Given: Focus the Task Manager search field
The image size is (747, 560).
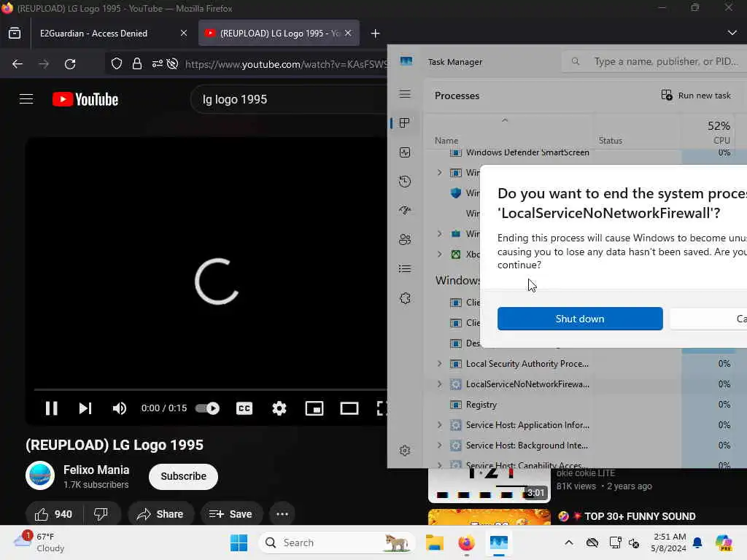Looking at the screenshot, I should tap(655, 61).
